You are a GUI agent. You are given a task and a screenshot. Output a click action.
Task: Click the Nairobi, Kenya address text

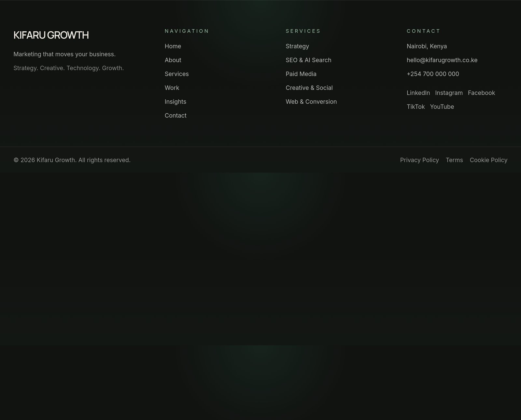click(x=427, y=46)
